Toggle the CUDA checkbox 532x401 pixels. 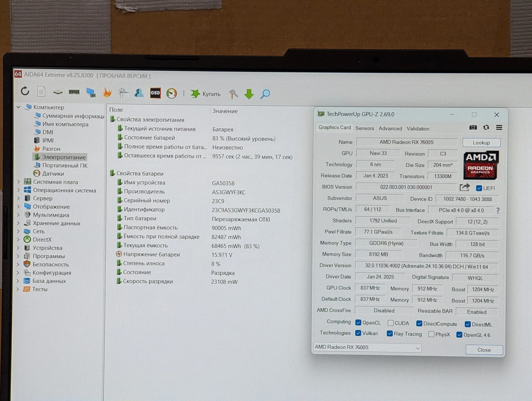point(390,323)
